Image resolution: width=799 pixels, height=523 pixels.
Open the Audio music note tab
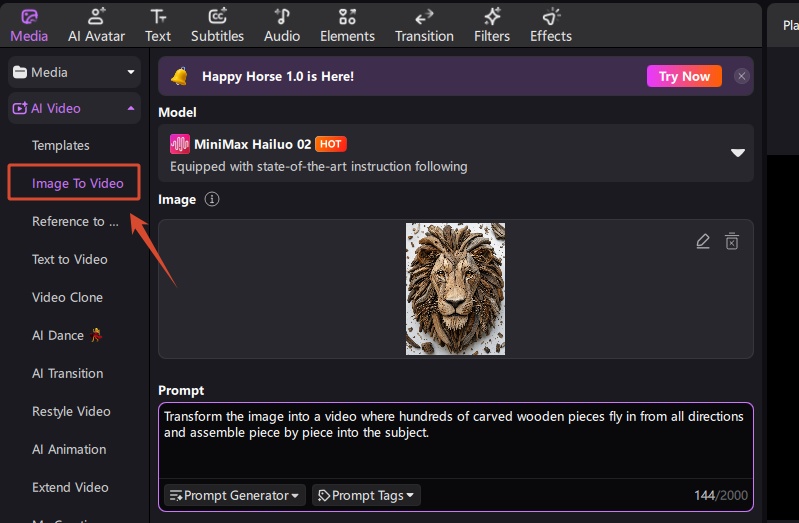[x=282, y=16]
